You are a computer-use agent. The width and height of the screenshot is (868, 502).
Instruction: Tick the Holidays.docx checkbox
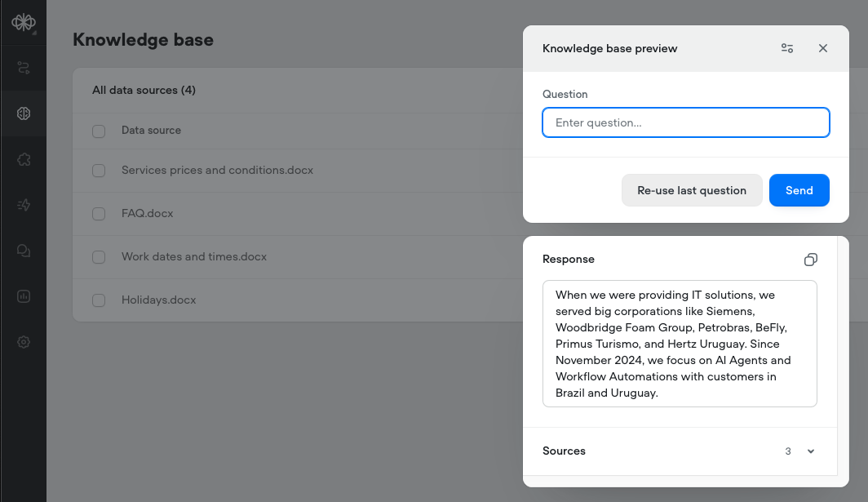pyautogui.click(x=99, y=300)
